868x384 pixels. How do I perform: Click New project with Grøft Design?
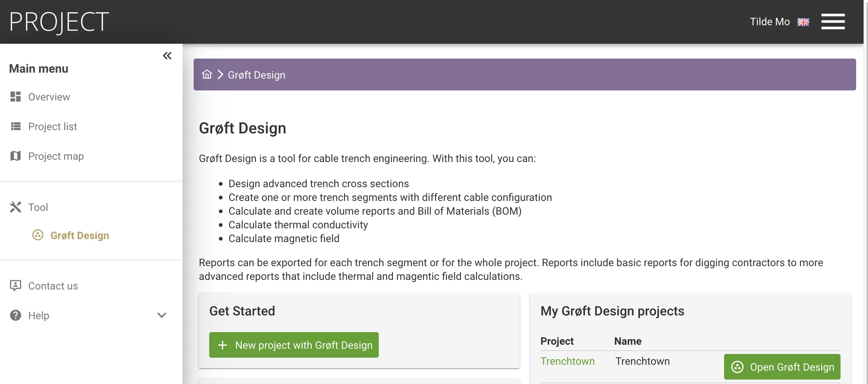click(294, 345)
